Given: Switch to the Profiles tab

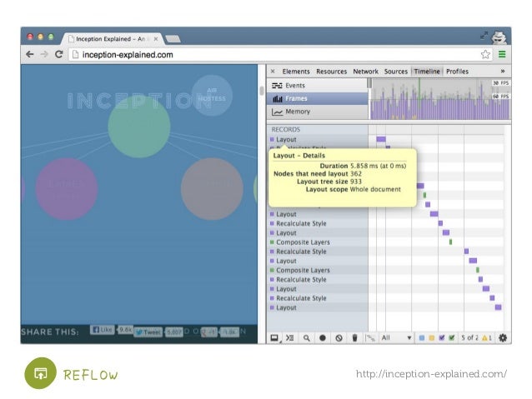Looking at the screenshot, I should (457, 72).
